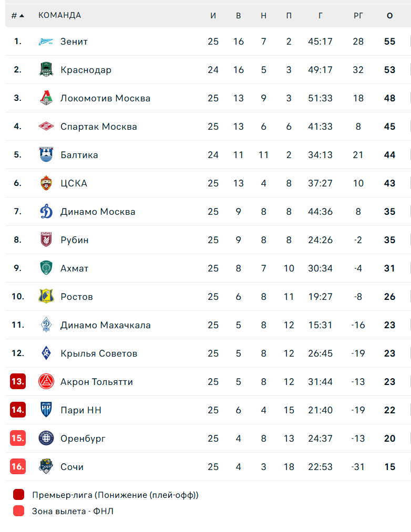
Task: Sort by the РГ goal difference header
Action: click(x=358, y=16)
